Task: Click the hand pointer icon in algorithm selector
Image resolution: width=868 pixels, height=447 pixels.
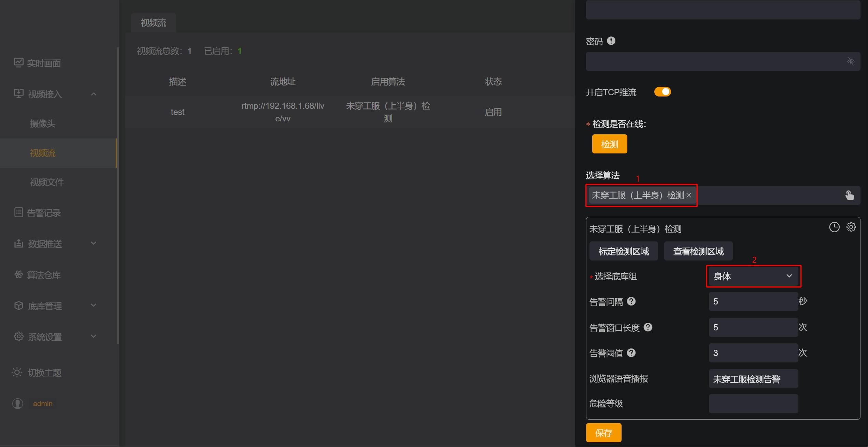Action: click(x=849, y=195)
